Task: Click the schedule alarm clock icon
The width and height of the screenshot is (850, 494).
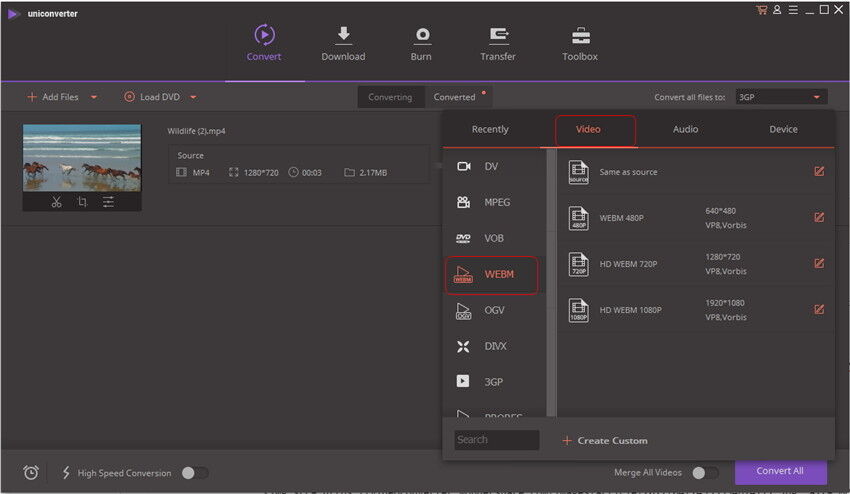Action: [x=31, y=473]
